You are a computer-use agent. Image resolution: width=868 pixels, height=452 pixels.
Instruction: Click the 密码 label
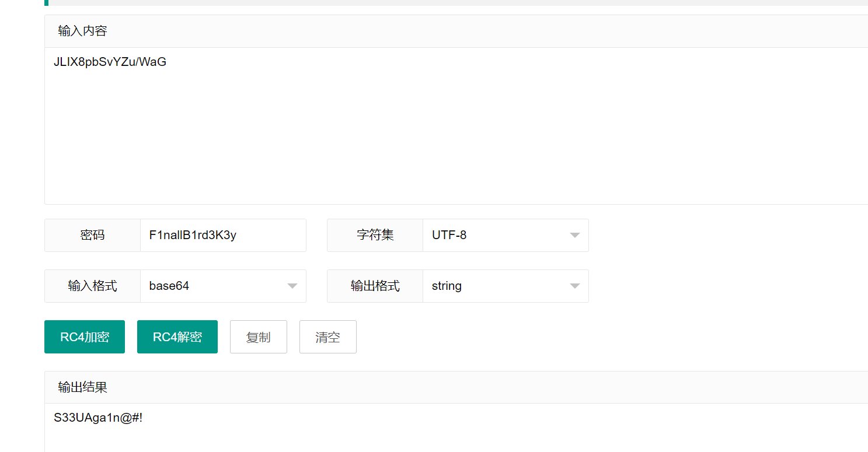(x=92, y=236)
